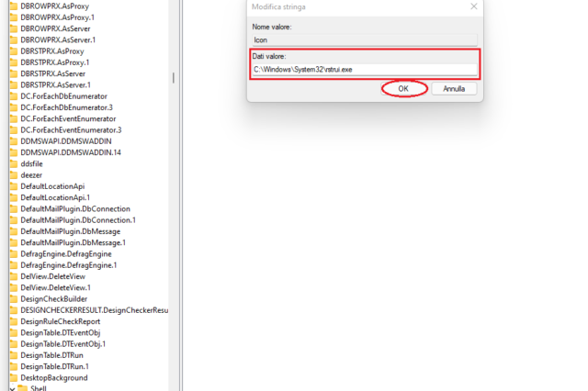Image resolution: width=588 pixels, height=391 pixels.
Task: Click folder icon beside DC.ForEachDbEnumerator
Action: click(x=14, y=95)
